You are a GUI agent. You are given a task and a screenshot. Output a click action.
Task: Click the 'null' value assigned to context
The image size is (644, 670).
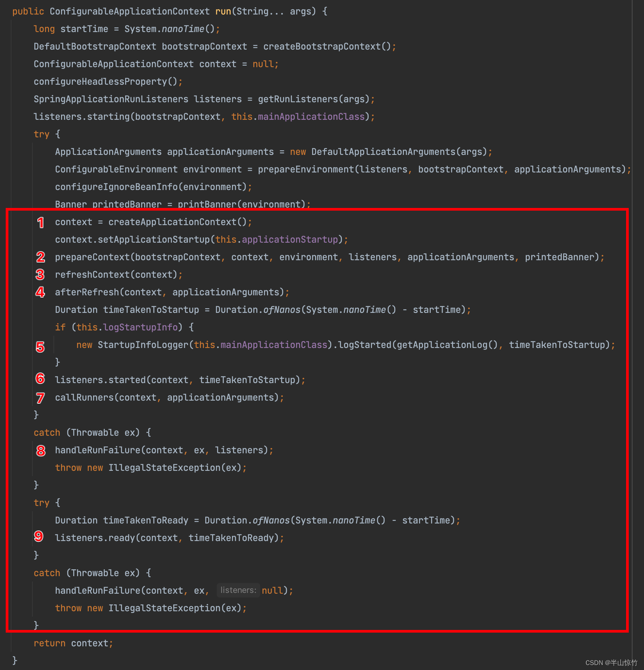[263, 64]
